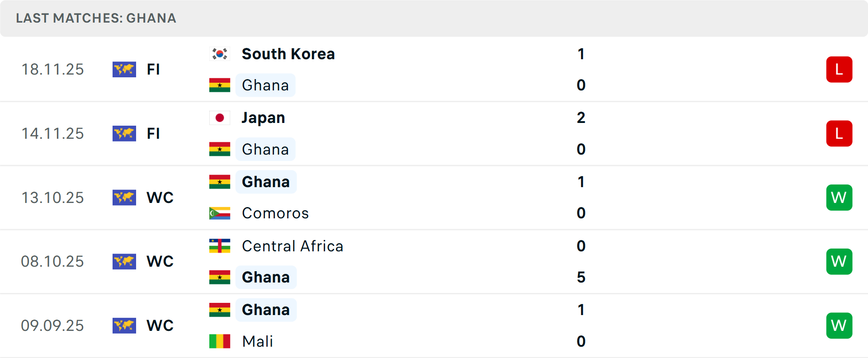This screenshot has width=868, height=358.
Task: Click the Japan flag icon
Action: tap(219, 118)
